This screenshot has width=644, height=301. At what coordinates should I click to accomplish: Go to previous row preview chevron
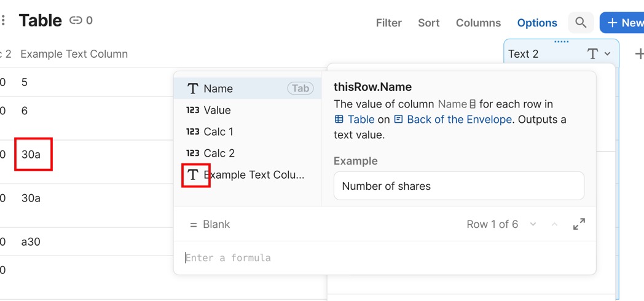[x=554, y=224]
